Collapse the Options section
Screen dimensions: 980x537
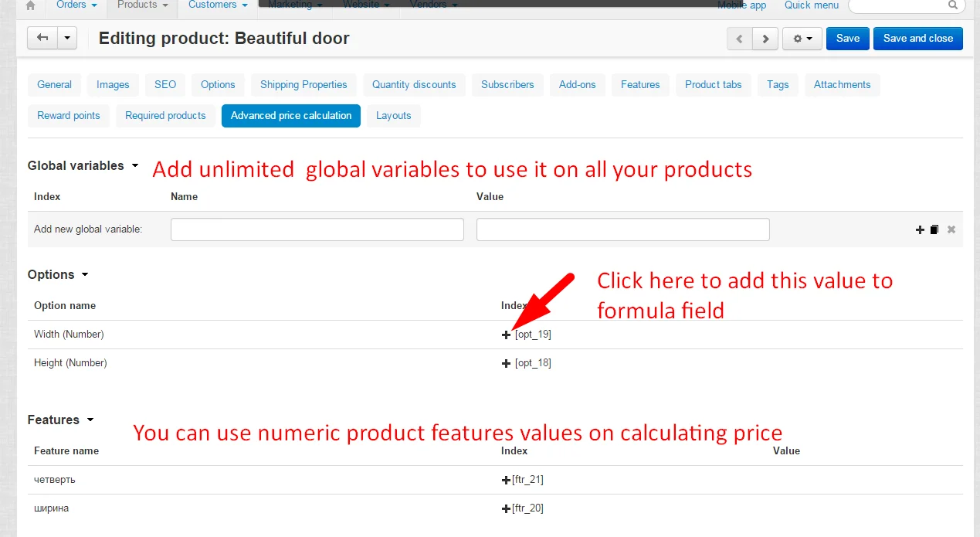tap(85, 275)
